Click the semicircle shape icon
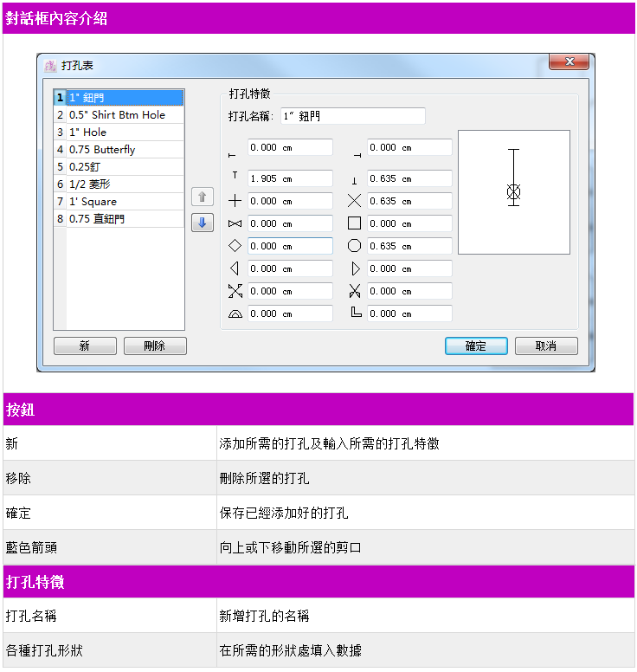Viewport: 637px width, 672px height. click(235, 313)
